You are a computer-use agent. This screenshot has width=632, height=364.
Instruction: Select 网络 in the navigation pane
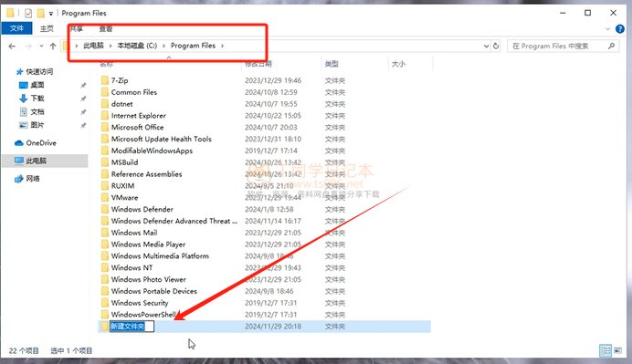[33, 179]
